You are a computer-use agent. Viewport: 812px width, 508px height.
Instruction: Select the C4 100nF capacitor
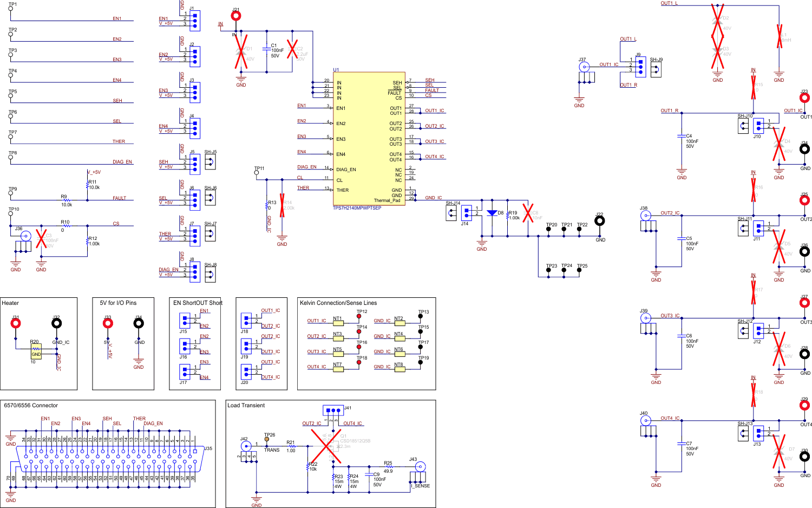(x=682, y=136)
